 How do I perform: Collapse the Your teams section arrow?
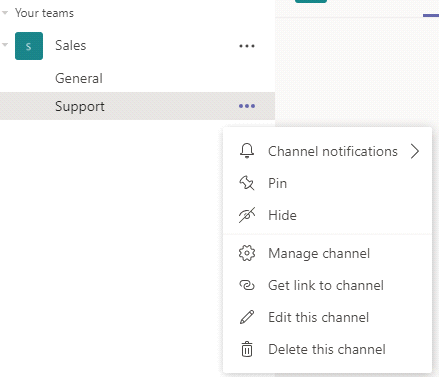pos(5,13)
